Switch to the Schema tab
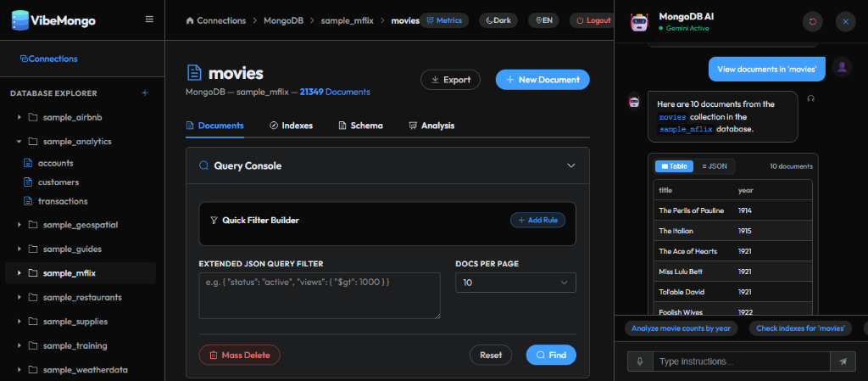The height and width of the screenshot is (381, 868). click(360, 126)
